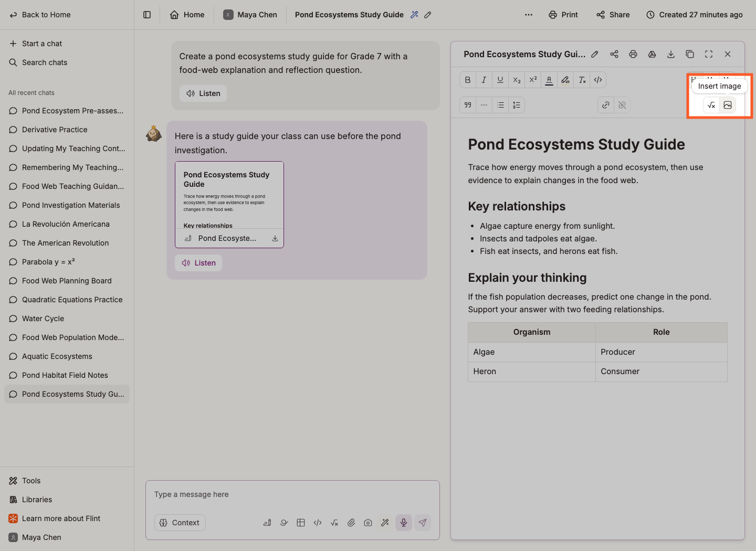Rename the document with panel pencil icon
The width and height of the screenshot is (756, 551).
click(x=595, y=54)
